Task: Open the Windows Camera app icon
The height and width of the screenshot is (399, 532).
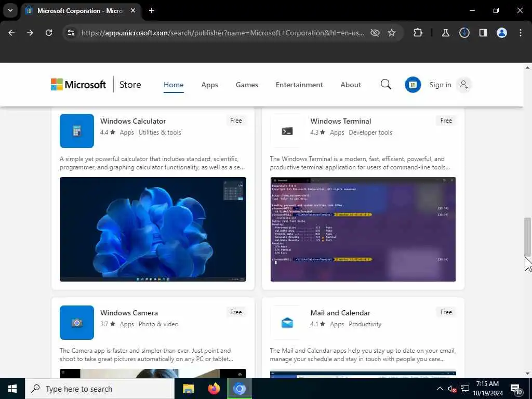Action: pos(77,323)
